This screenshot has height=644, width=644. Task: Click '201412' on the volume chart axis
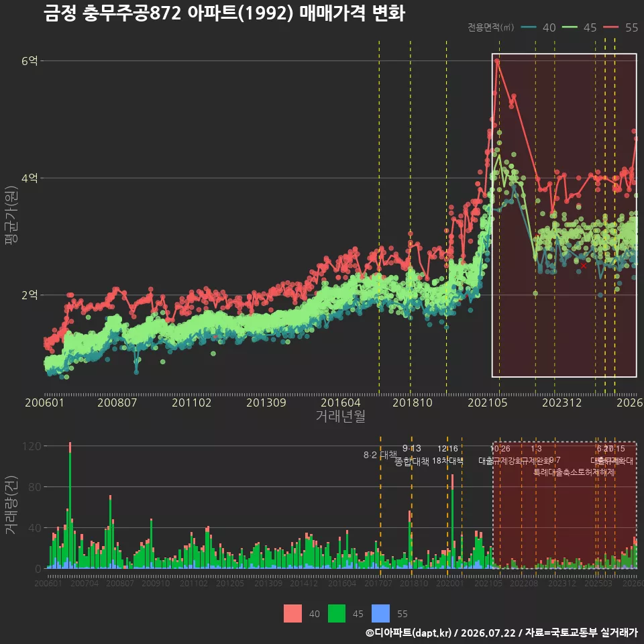[303, 583]
